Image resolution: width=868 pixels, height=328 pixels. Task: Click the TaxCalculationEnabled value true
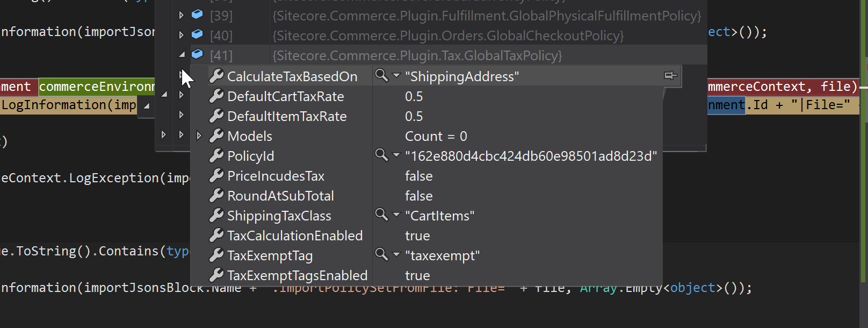(417, 236)
